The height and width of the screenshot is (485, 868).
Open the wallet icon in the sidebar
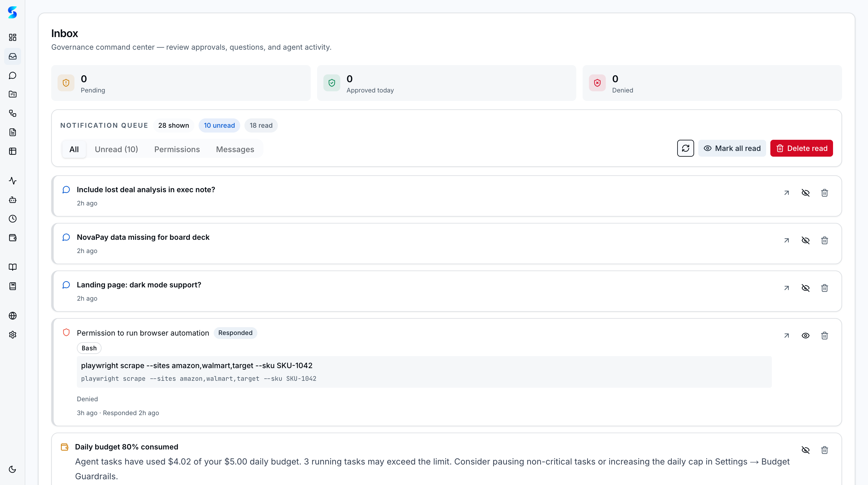[x=12, y=237]
